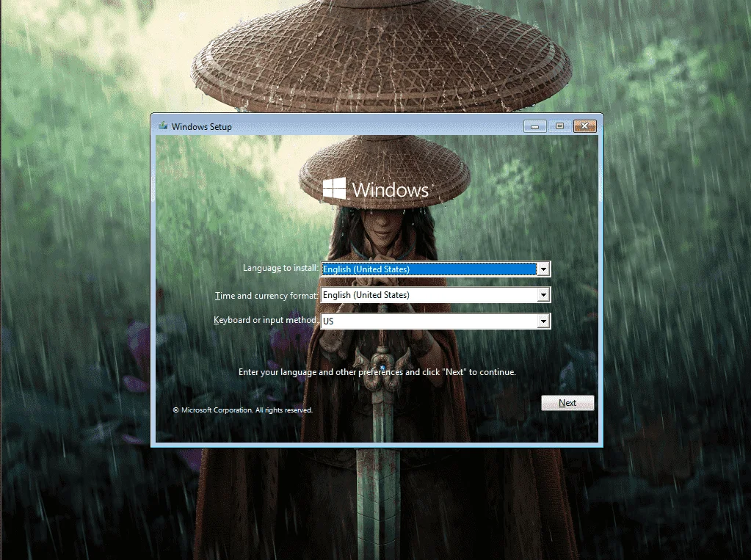The width and height of the screenshot is (751, 560).
Task: Minimize the Windows Setup window
Action: 535,126
